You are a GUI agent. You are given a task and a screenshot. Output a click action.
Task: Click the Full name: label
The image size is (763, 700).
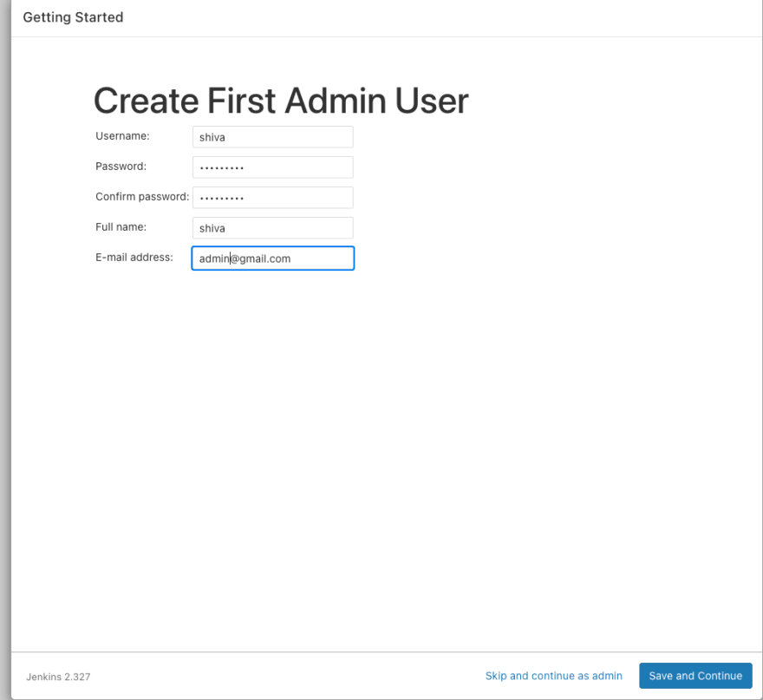(121, 227)
